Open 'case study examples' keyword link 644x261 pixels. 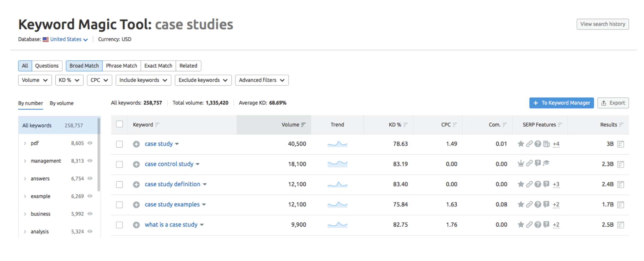pos(172,205)
